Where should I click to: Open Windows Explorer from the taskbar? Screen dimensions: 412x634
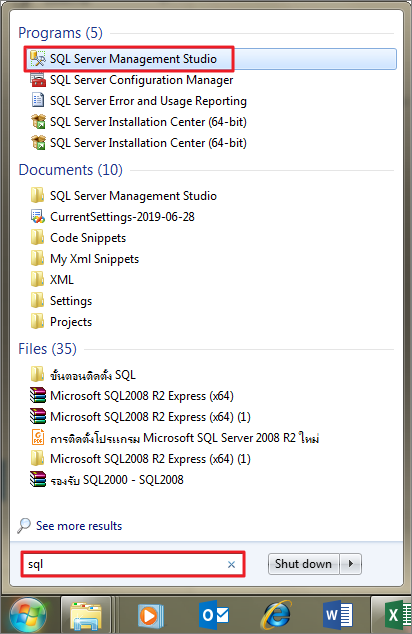86,615
